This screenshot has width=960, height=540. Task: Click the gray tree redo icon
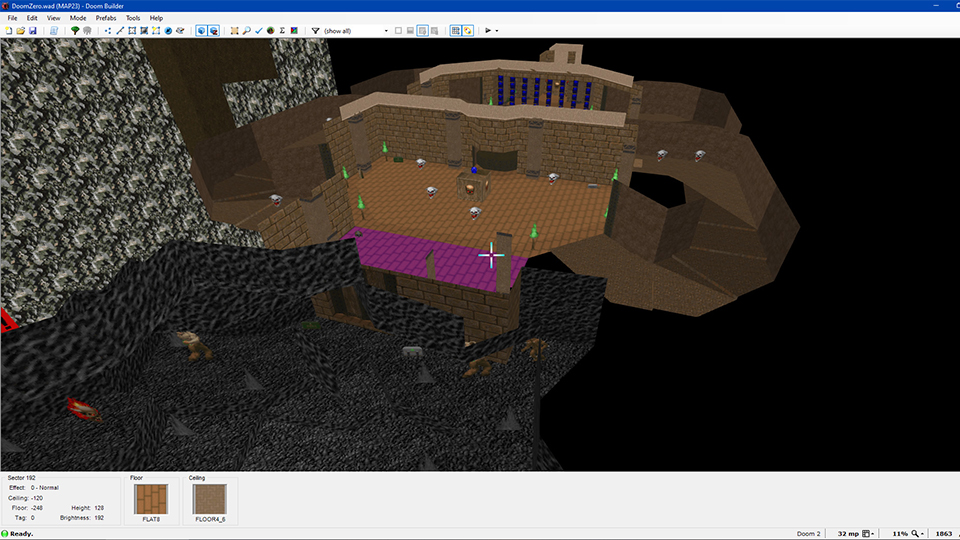pos(87,31)
